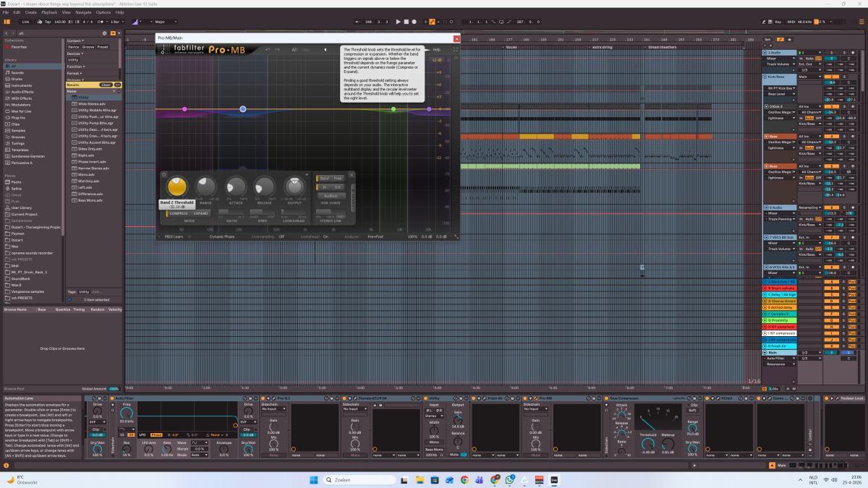This screenshot has height=488, width=868.
Task: Click the Clear results button in browser
Action: coord(106,85)
